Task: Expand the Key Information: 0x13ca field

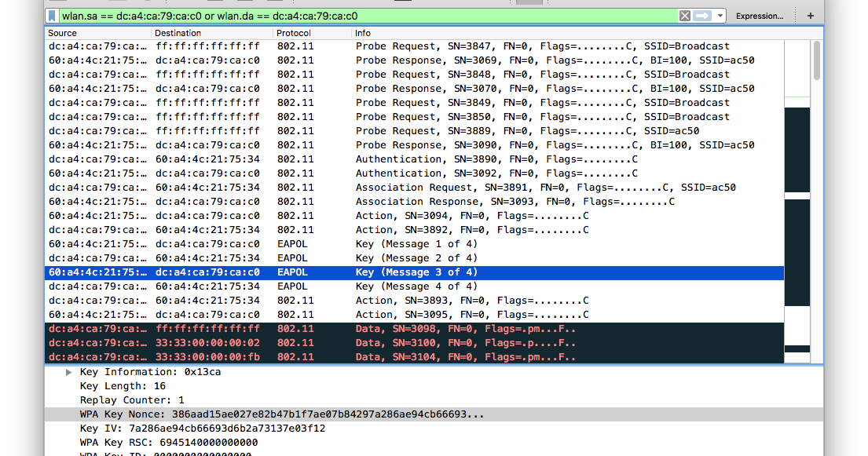Action: pos(69,372)
